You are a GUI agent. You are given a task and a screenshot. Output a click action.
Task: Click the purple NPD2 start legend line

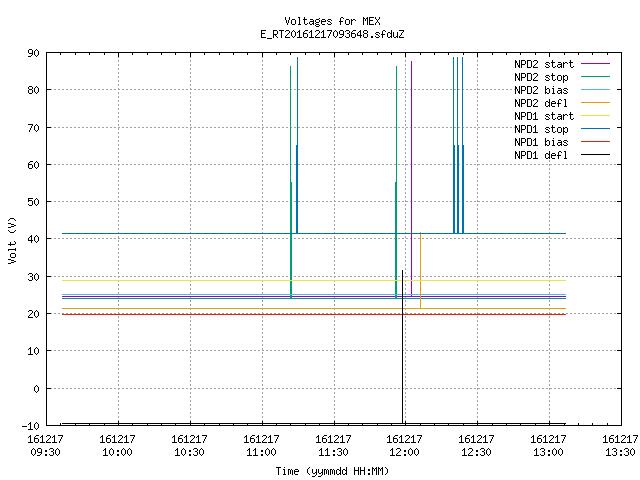tap(595, 64)
